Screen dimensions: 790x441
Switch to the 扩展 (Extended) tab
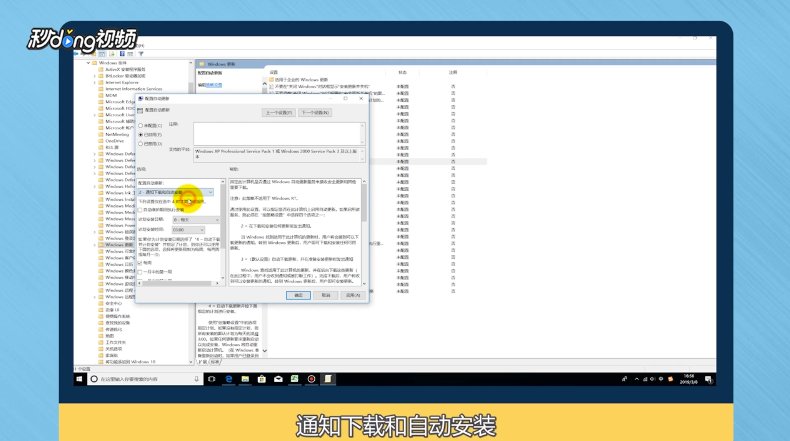(202, 362)
